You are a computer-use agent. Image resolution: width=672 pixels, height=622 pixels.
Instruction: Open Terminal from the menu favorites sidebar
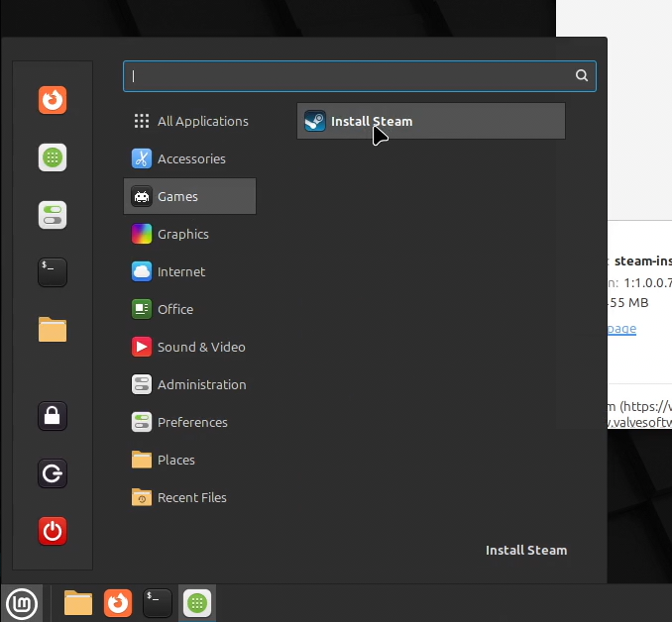53,272
